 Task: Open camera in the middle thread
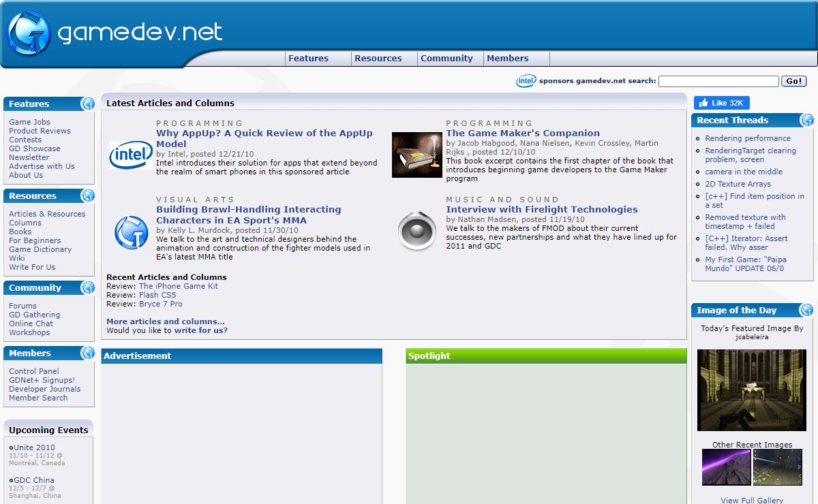(x=744, y=172)
